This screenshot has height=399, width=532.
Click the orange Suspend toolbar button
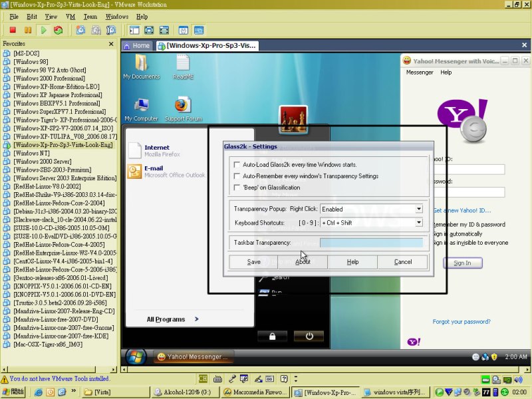point(28,30)
